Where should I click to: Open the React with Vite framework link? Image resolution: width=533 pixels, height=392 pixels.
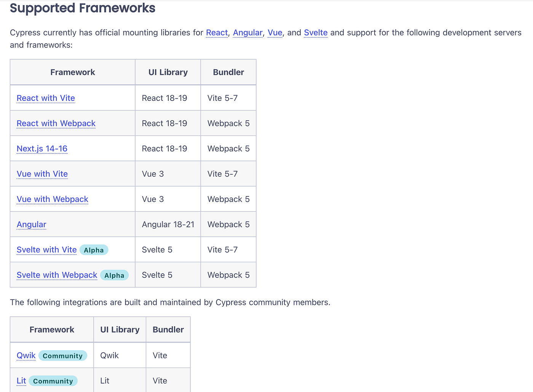pyautogui.click(x=46, y=98)
